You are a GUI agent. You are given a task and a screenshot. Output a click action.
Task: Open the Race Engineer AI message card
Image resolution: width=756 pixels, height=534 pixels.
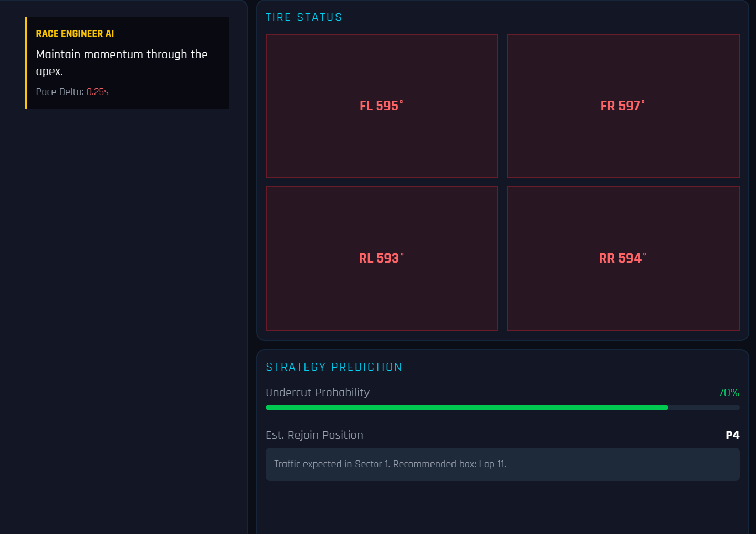(x=128, y=62)
